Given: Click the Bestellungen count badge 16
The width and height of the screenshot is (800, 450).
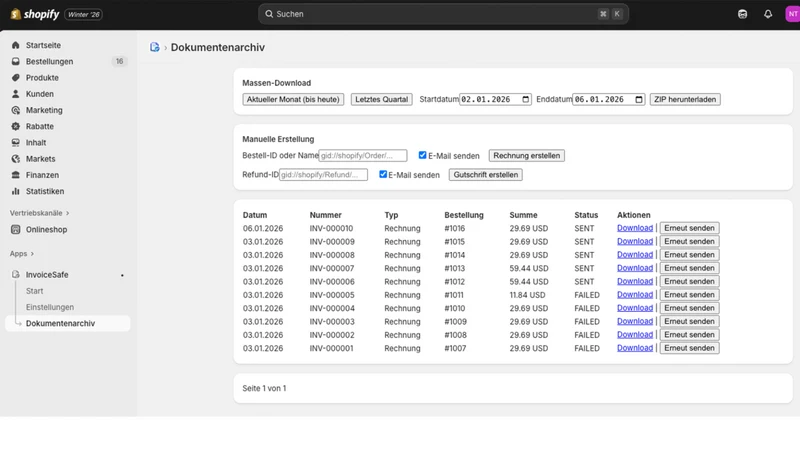Looking at the screenshot, I should [x=119, y=61].
